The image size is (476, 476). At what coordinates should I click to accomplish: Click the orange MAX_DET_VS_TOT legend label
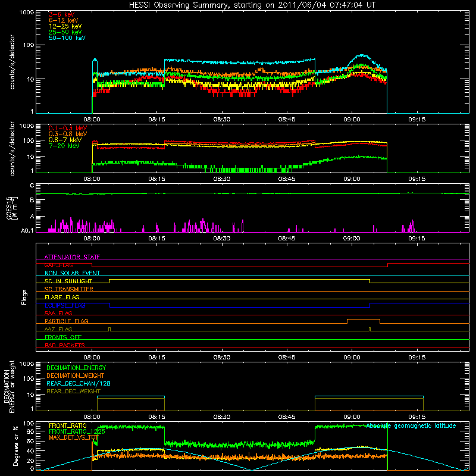(x=74, y=437)
